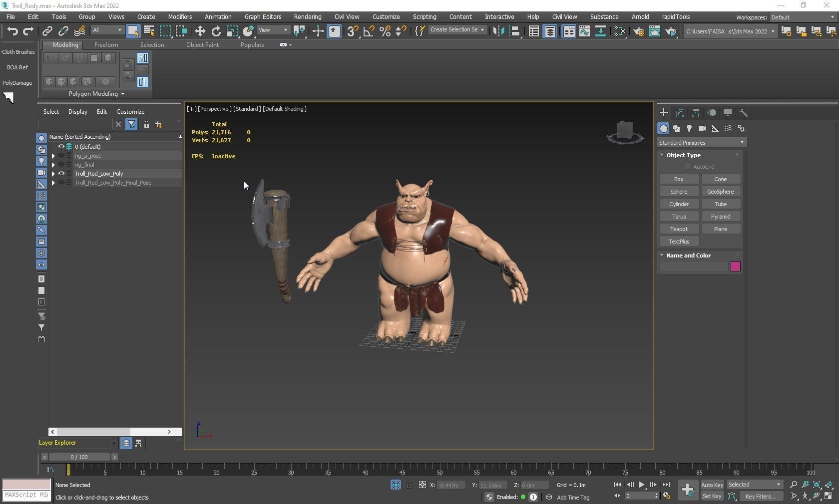Toggle Set Key animation mode

pos(712,496)
